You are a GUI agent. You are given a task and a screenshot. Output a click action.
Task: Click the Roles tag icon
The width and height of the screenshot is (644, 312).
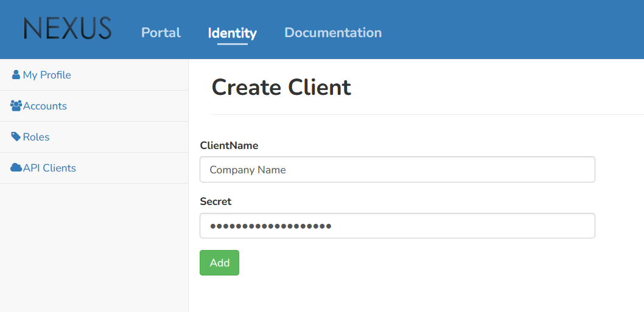(16, 137)
